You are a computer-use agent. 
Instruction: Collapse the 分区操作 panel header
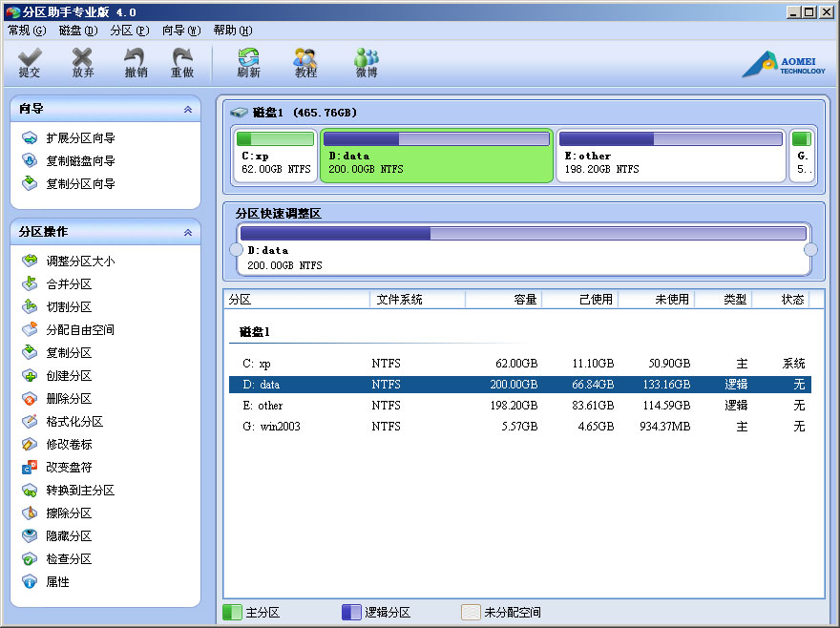(x=188, y=232)
